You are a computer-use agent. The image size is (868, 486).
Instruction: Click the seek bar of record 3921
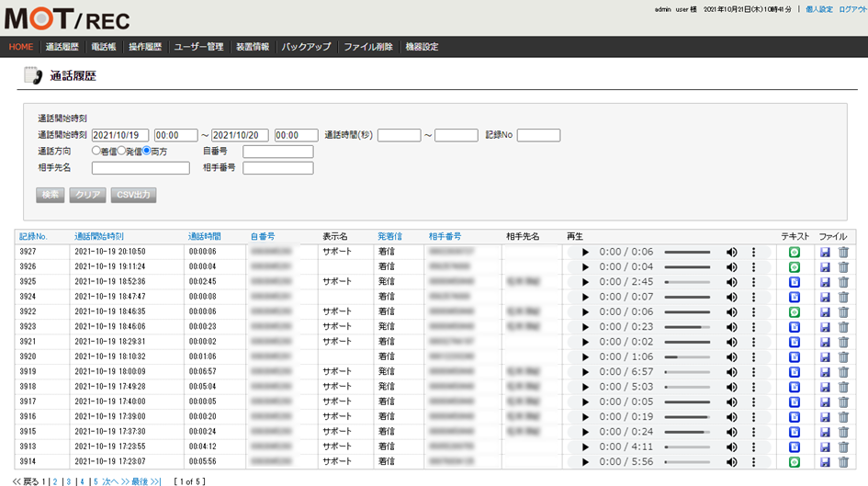[687, 342]
